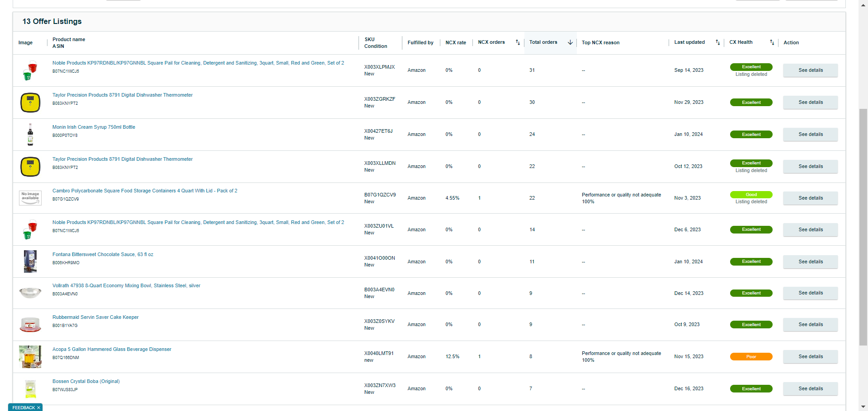
Task: Close the Feedback tab X icon
Action: point(38,407)
